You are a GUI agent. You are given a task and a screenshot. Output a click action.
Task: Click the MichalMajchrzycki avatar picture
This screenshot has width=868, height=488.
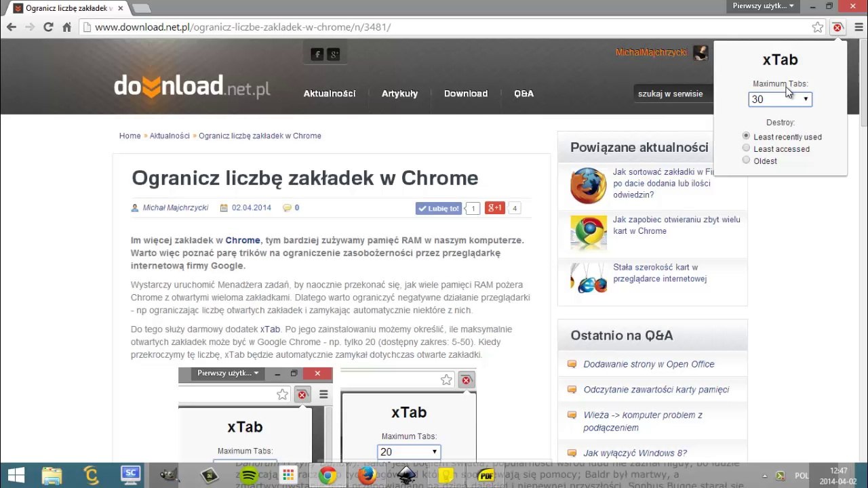701,52
